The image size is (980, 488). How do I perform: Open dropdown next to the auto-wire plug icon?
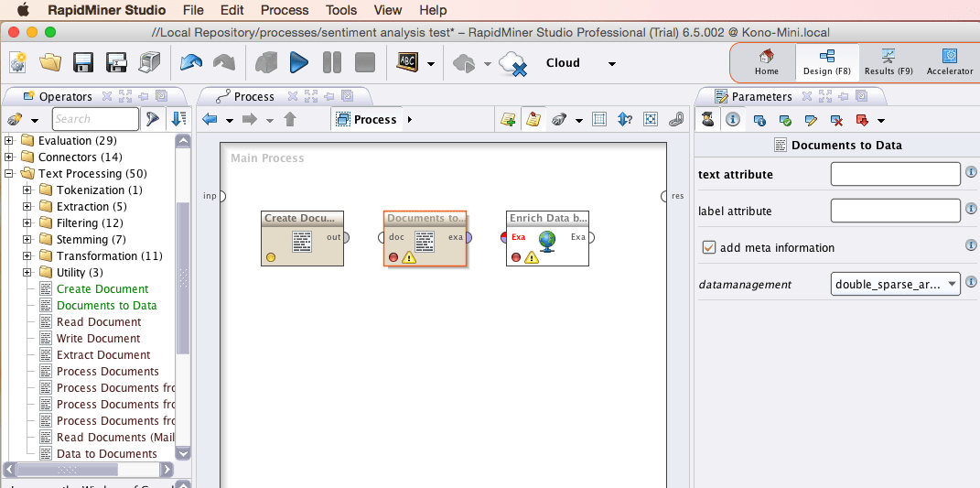[x=579, y=120]
